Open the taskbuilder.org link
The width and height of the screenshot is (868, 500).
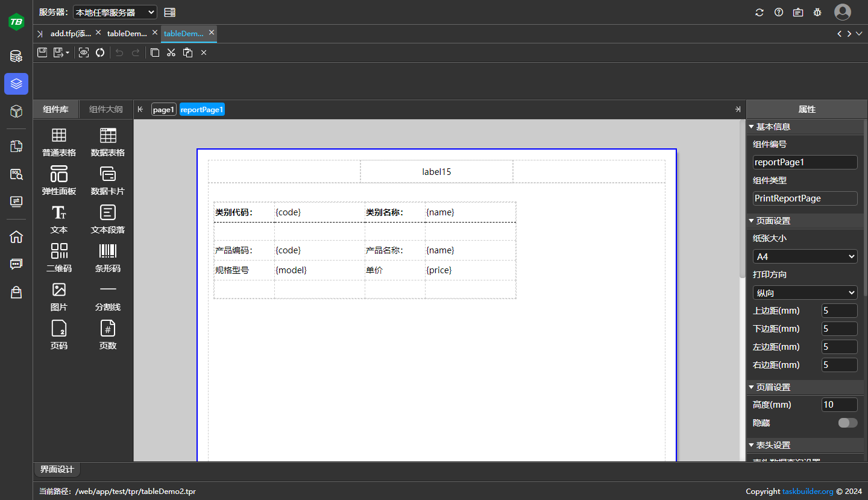pos(808,492)
